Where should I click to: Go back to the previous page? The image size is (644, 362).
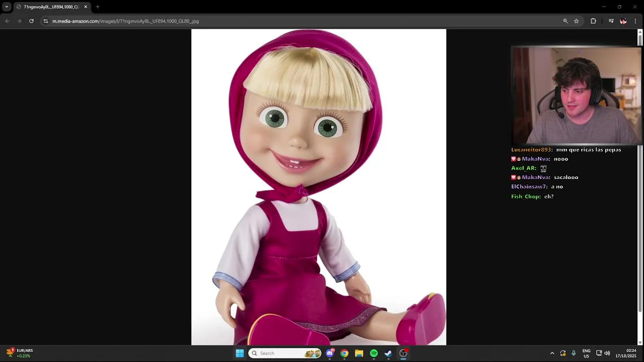(x=7, y=21)
